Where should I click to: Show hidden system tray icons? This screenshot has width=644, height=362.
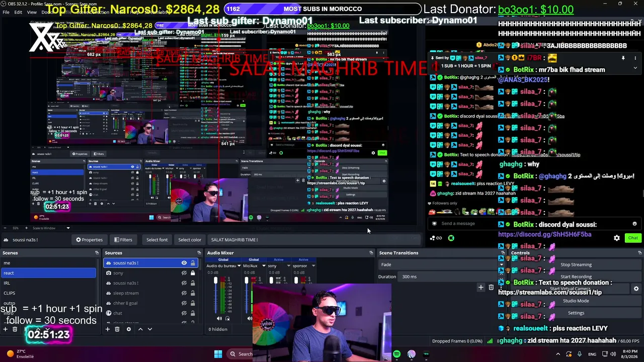557,354
